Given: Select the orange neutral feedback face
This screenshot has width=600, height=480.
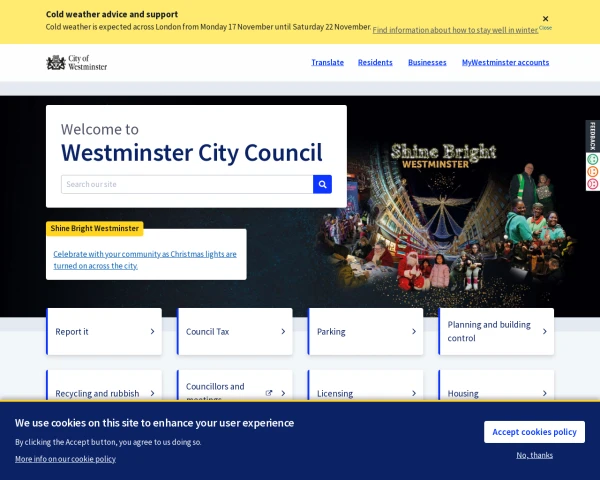Looking at the screenshot, I should coord(592,171).
